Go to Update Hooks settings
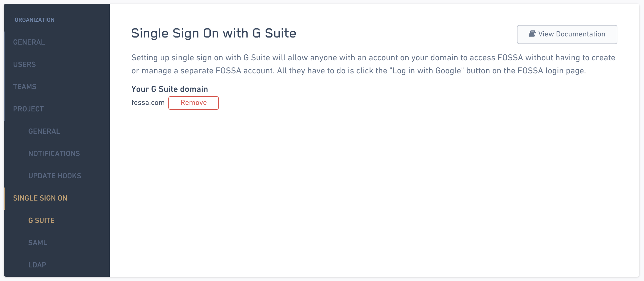Image resolution: width=644 pixels, height=281 pixels. click(x=55, y=176)
